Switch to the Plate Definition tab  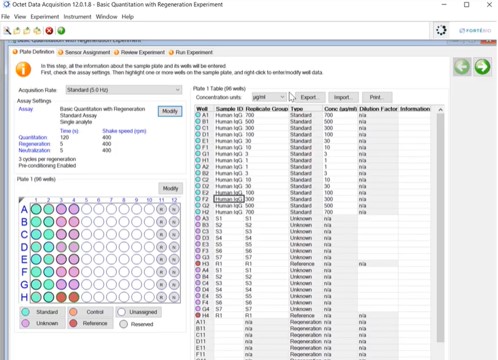[33, 52]
